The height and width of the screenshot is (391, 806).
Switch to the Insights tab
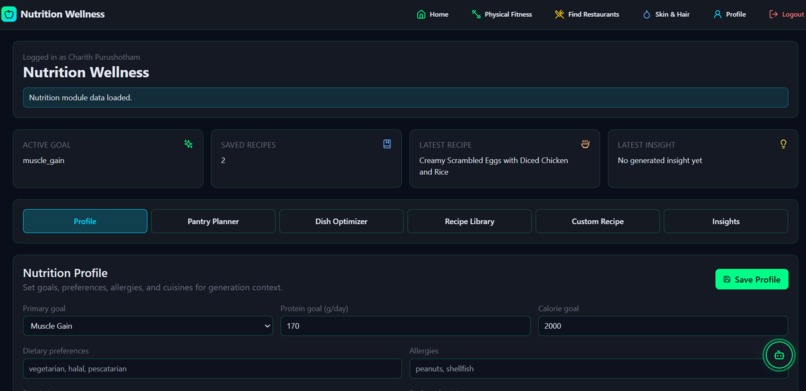(x=726, y=221)
